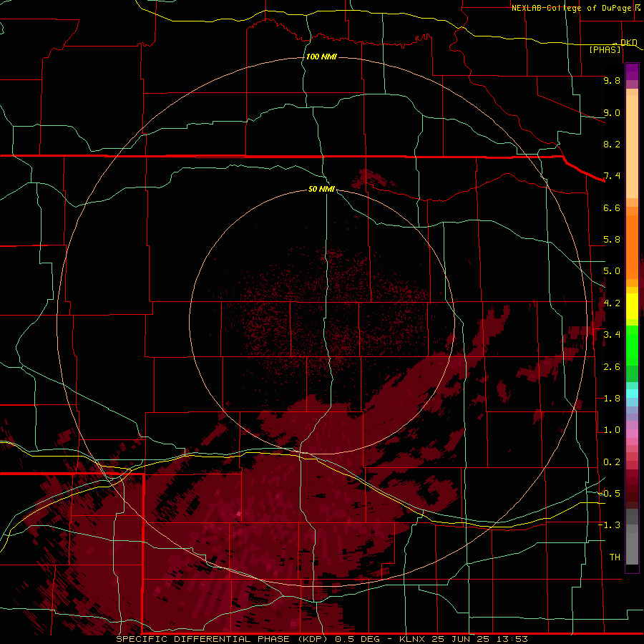Click the yellow swatch in the color bar

pos(632,306)
